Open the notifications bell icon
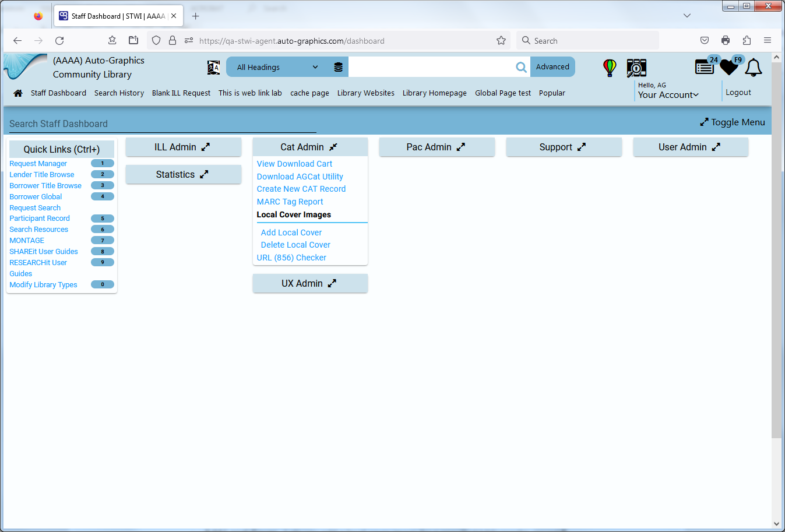785x532 pixels. pos(754,68)
